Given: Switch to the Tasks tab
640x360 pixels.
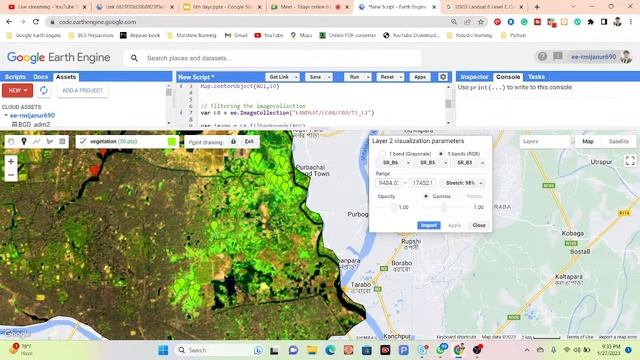Looking at the screenshot, I should tap(536, 77).
